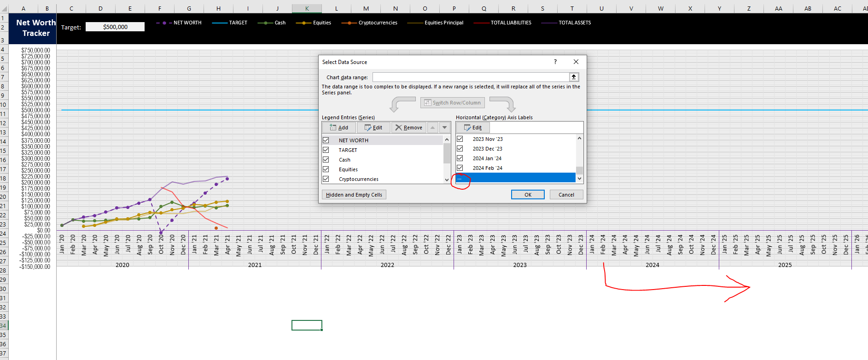Confirm the dialog with OK
The height and width of the screenshot is (360, 868).
(528, 195)
